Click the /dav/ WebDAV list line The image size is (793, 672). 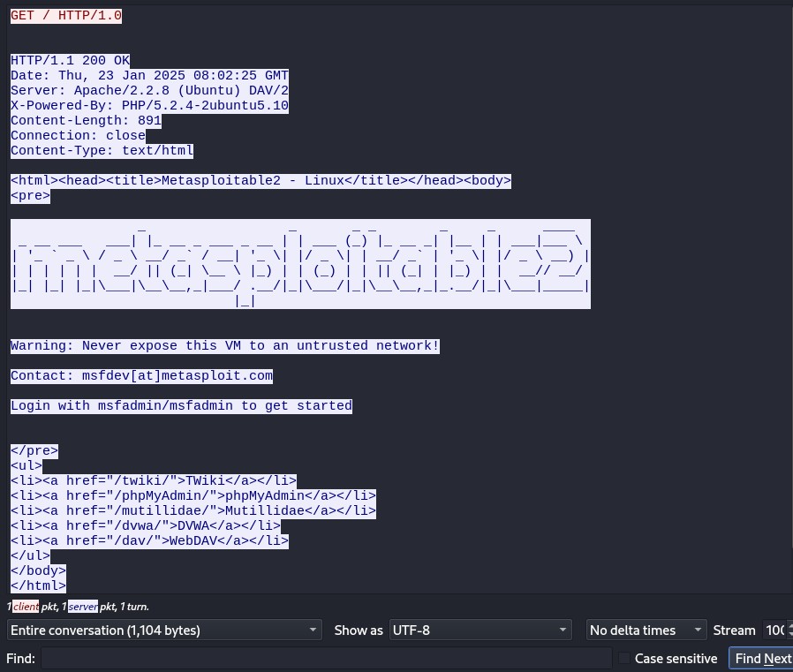coord(150,540)
